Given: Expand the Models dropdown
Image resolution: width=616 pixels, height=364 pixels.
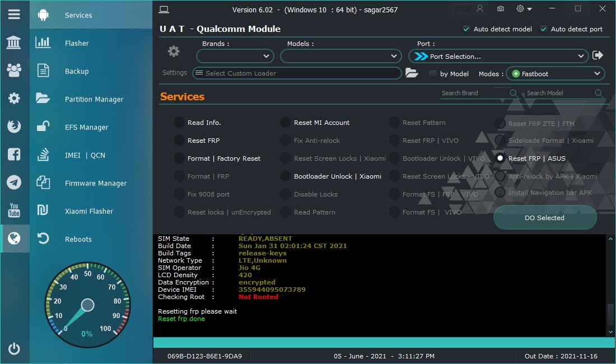Looking at the screenshot, I should (x=341, y=56).
